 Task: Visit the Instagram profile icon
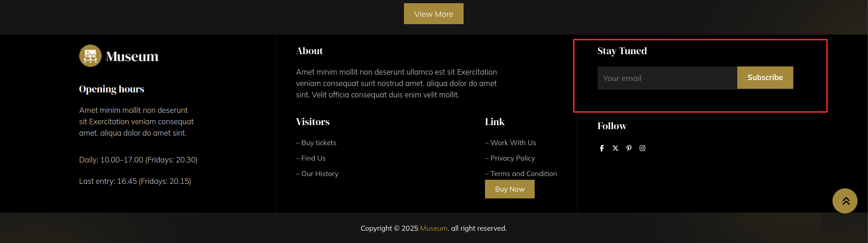tap(642, 148)
